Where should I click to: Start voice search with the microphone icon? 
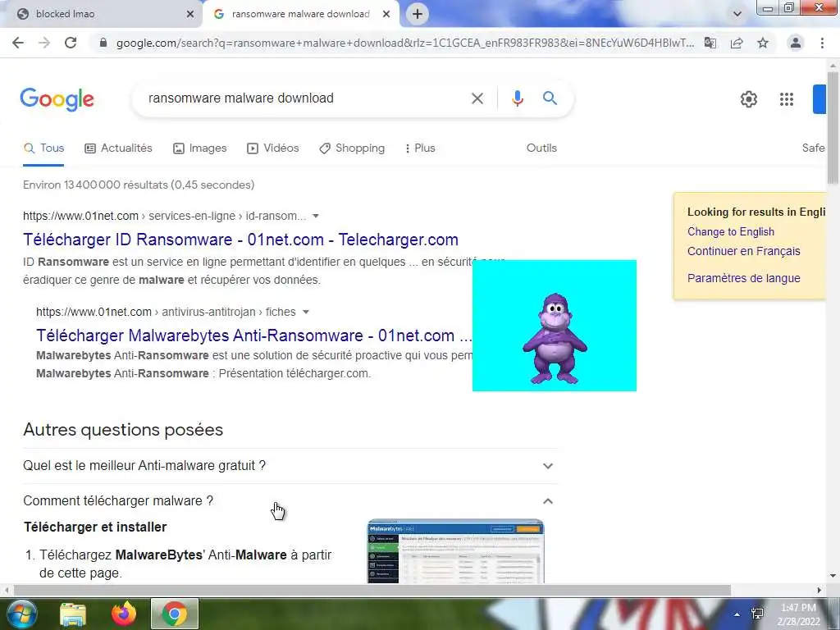pyautogui.click(x=517, y=98)
